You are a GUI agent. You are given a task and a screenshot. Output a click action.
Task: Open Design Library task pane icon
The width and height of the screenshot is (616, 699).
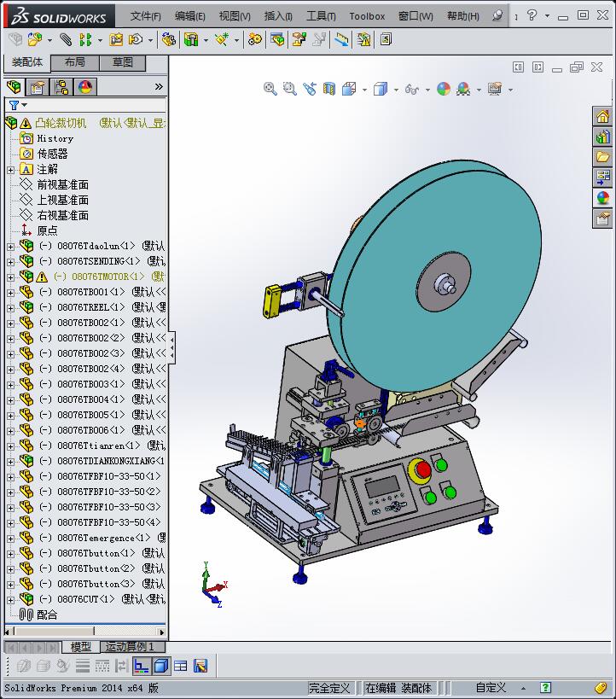602,137
